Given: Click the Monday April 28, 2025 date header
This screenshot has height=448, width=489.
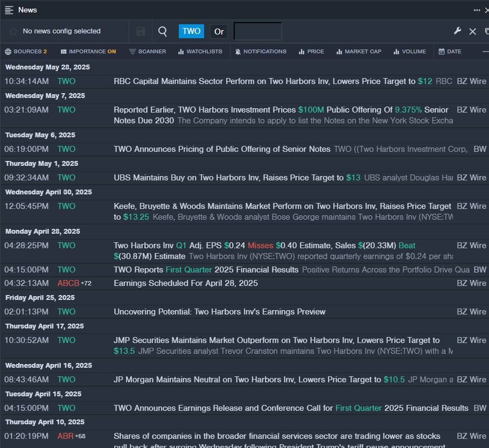Looking at the screenshot, I should 43,232.
